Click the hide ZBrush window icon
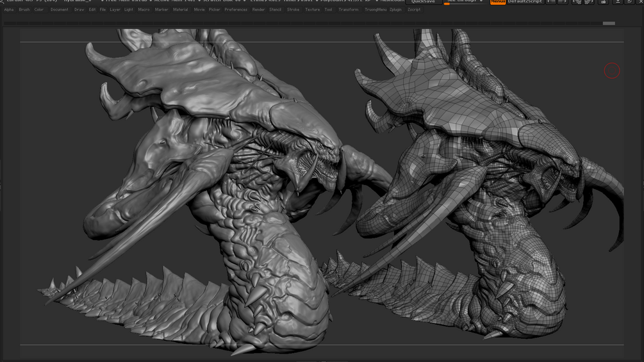644x362 pixels. point(604,2)
